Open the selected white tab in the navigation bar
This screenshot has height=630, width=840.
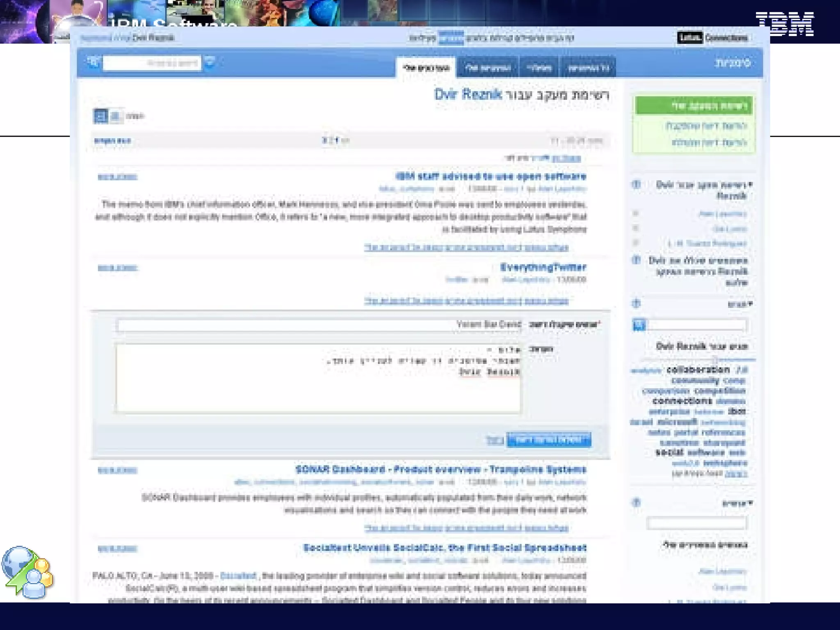click(426, 68)
